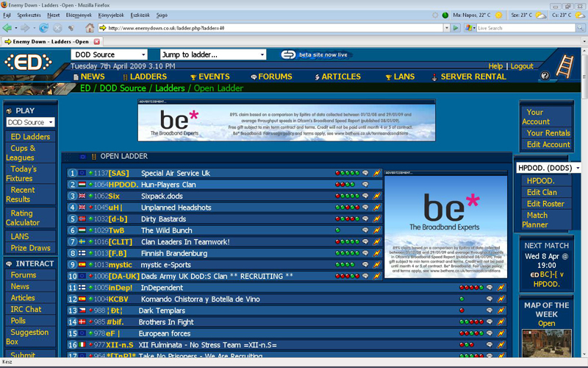Close the Enemy Down Ladders tab
This screenshot has height=368, width=588.
97,42
